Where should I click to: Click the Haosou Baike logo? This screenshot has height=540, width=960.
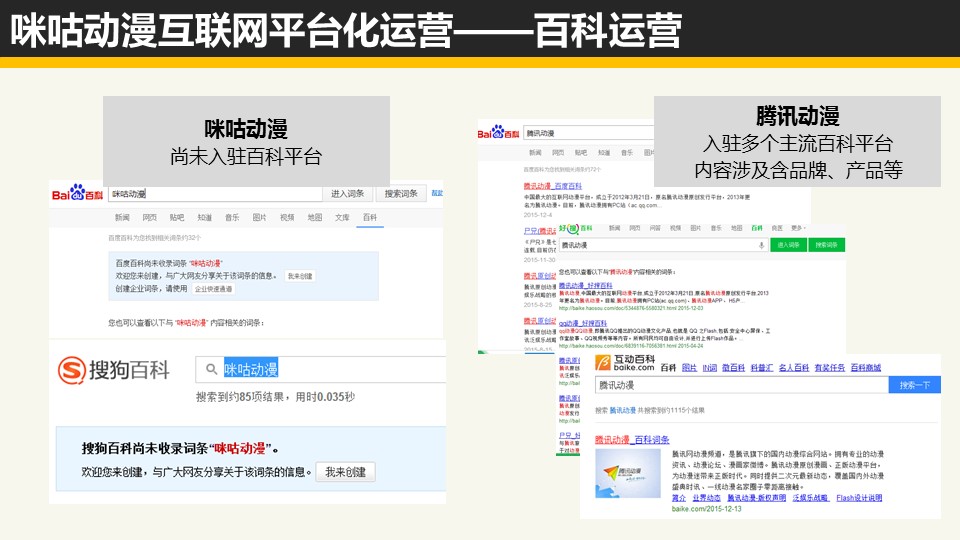[576, 228]
